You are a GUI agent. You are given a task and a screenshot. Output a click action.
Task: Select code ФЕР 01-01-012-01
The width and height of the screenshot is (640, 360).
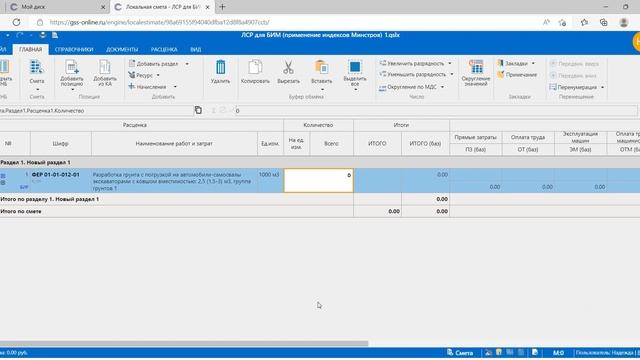56,175
